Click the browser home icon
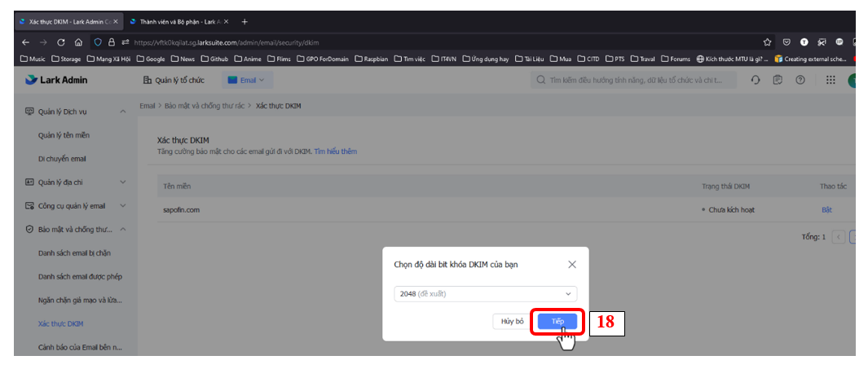868x369 pixels. coord(78,42)
